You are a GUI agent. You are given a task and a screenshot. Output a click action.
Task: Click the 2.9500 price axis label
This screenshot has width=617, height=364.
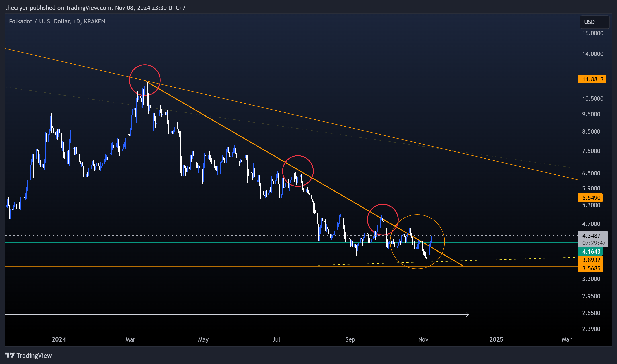(x=591, y=296)
